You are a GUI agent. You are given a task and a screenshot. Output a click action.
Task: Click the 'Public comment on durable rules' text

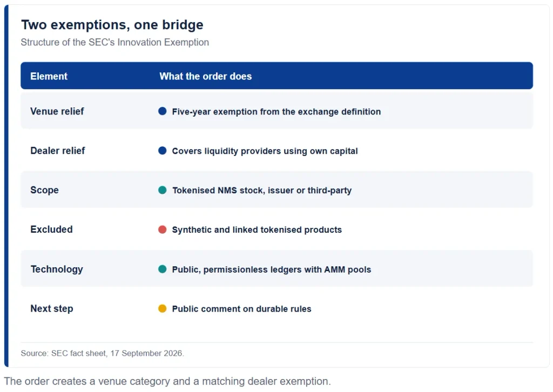coord(241,309)
